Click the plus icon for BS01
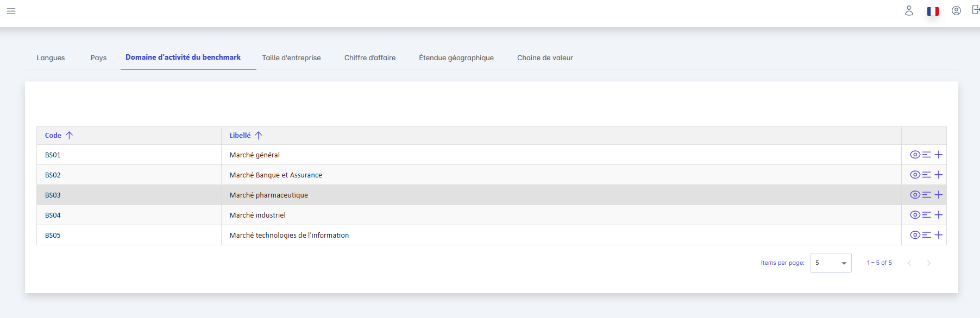Image resolution: width=980 pixels, height=318 pixels. (938, 155)
